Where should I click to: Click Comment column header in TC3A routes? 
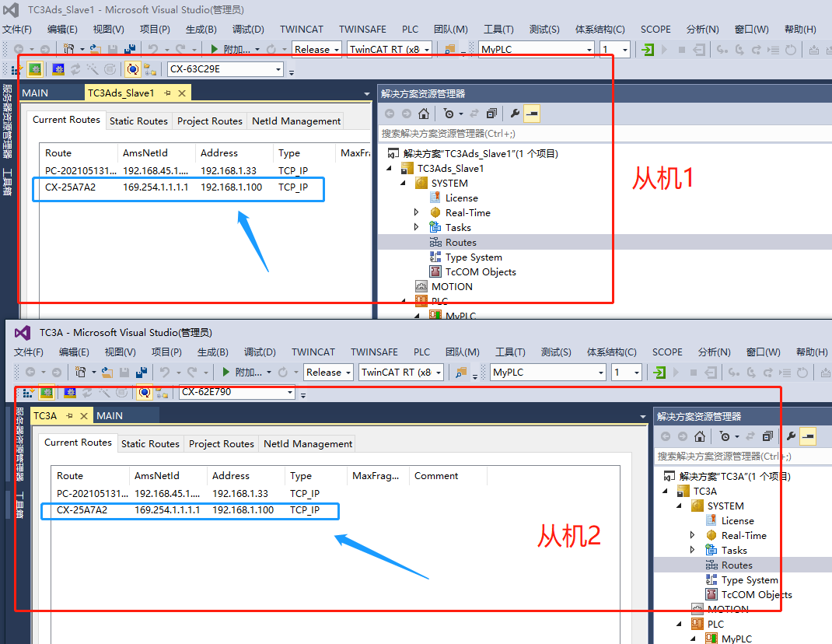pos(448,476)
